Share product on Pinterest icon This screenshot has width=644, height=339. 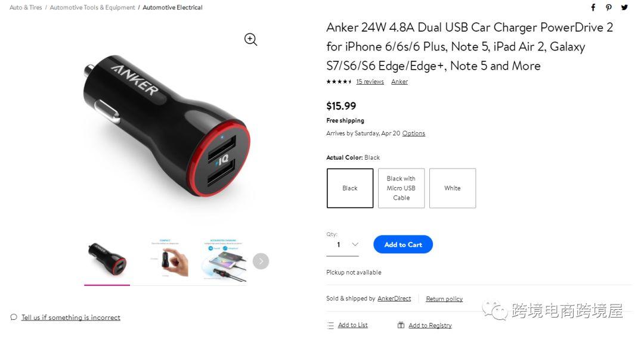point(609,7)
